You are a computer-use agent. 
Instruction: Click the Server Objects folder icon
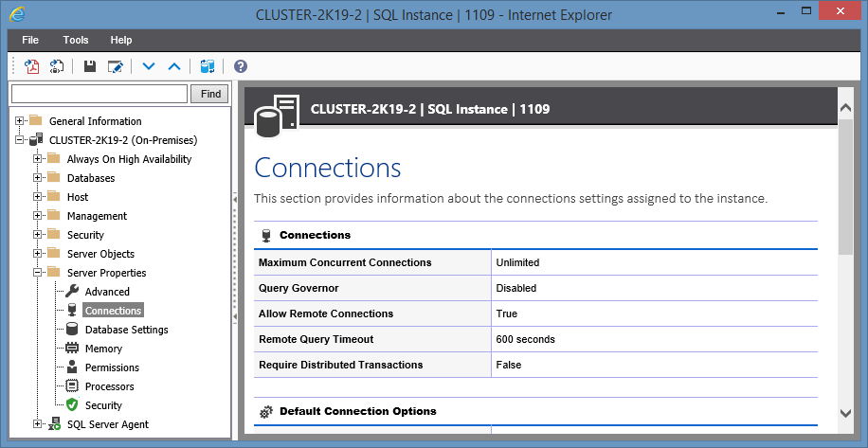pos(53,253)
